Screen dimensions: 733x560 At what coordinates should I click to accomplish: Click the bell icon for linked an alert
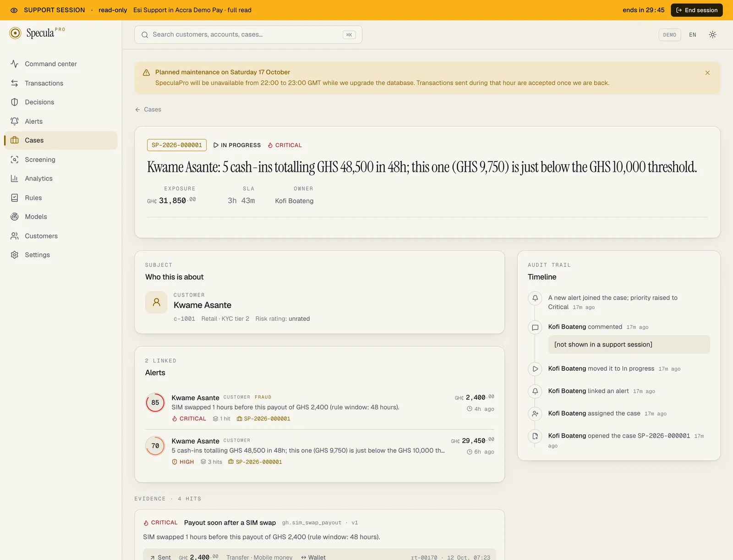(x=535, y=391)
